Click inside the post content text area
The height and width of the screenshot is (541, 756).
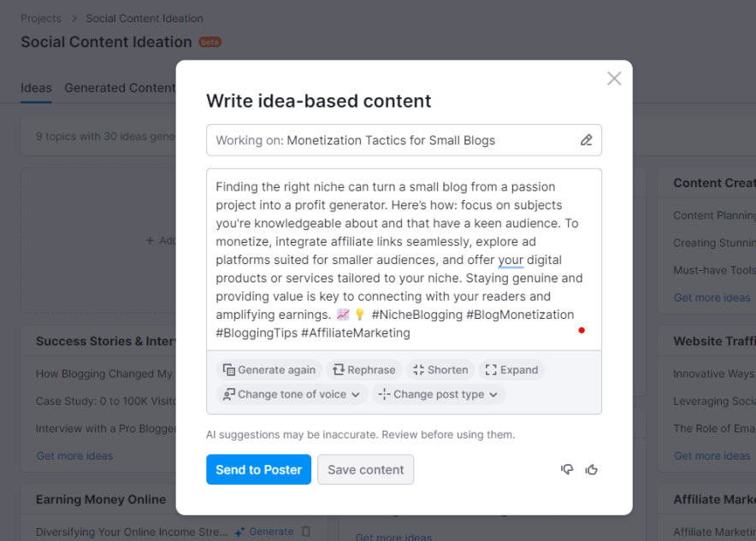pos(402,256)
